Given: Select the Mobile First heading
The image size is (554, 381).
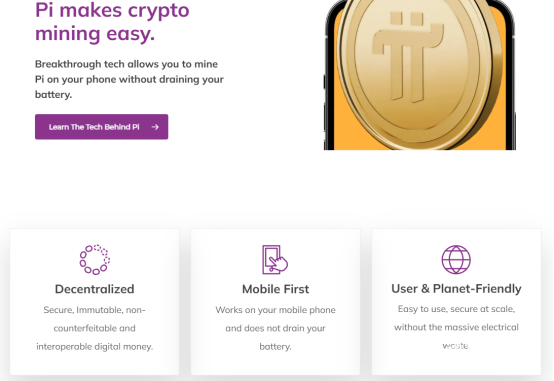Looking at the screenshot, I should pyautogui.click(x=276, y=289).
